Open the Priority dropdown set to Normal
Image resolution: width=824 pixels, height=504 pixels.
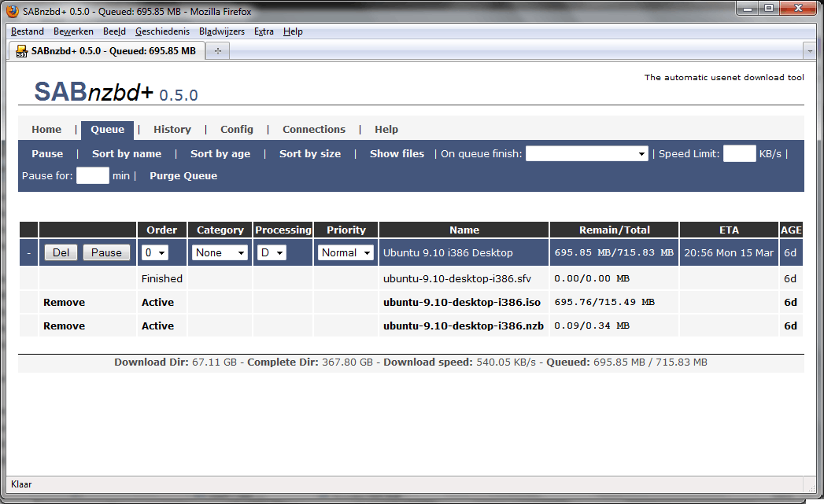click(345, 252)
